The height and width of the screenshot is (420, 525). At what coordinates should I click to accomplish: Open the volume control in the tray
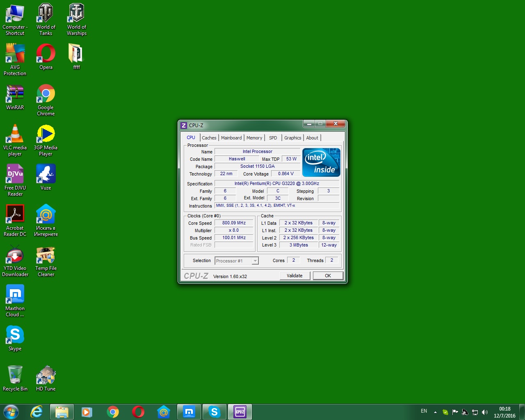486,411
